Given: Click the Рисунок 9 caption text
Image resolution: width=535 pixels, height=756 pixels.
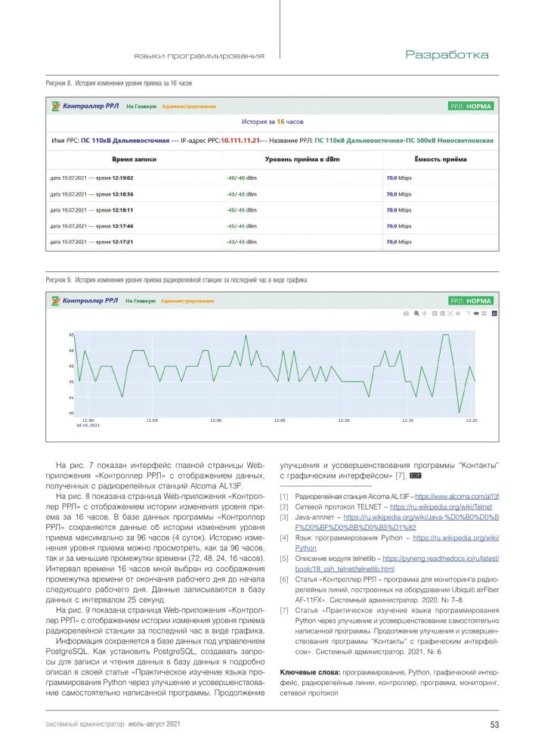Looking at the screenshot, I should tap(176, 280).
